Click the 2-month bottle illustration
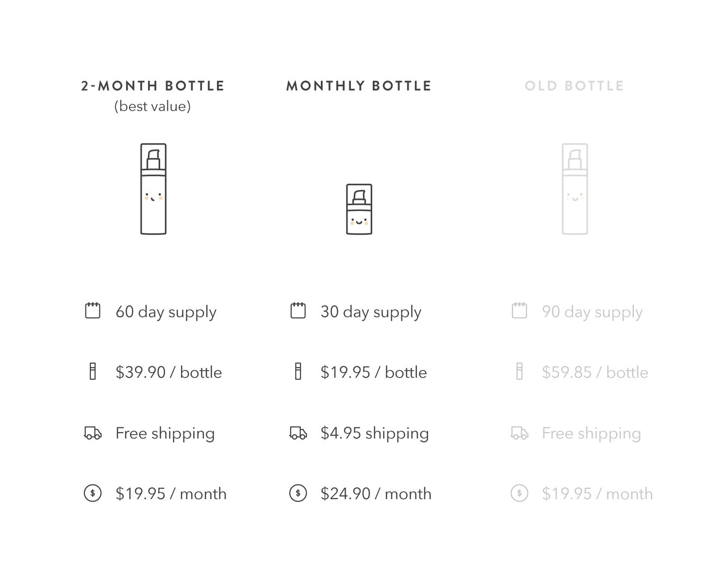 point(153,189)
